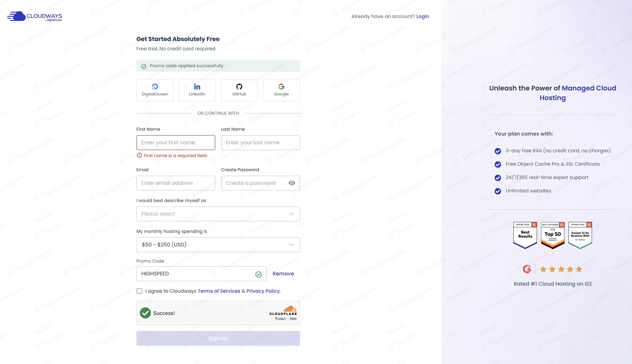Screen dimensions: 632x364
Task: Click 'Promo code applied successfully' text
Action: pyautogui.click(x=186, y=66)
